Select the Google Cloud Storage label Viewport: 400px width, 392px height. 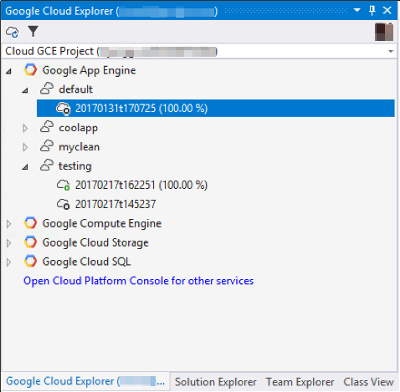tap(95, 243)
